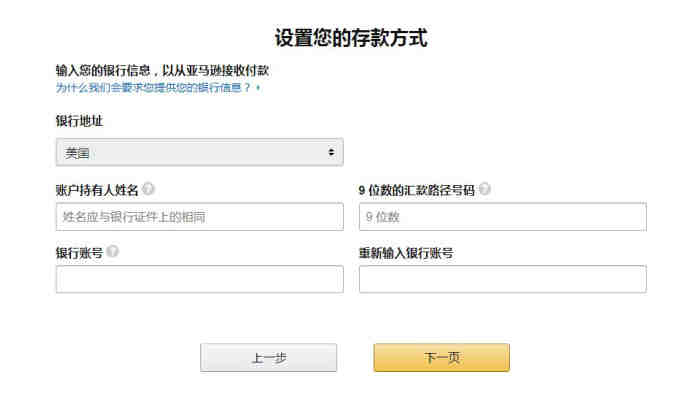Focus the 账户持有人姓名 name input field
Image resolution: width=689 pixels, height=400 pixels.
point(199,217)
